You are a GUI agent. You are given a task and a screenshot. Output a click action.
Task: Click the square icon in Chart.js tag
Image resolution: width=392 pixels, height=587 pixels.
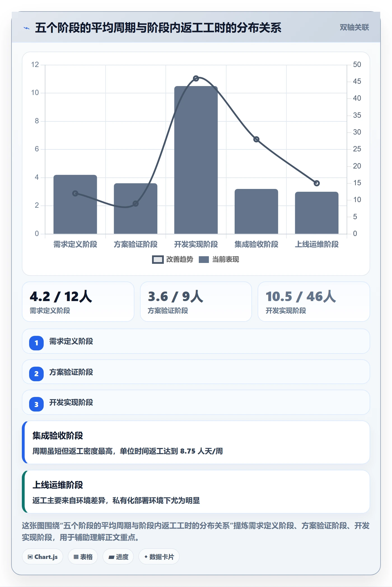30,557
